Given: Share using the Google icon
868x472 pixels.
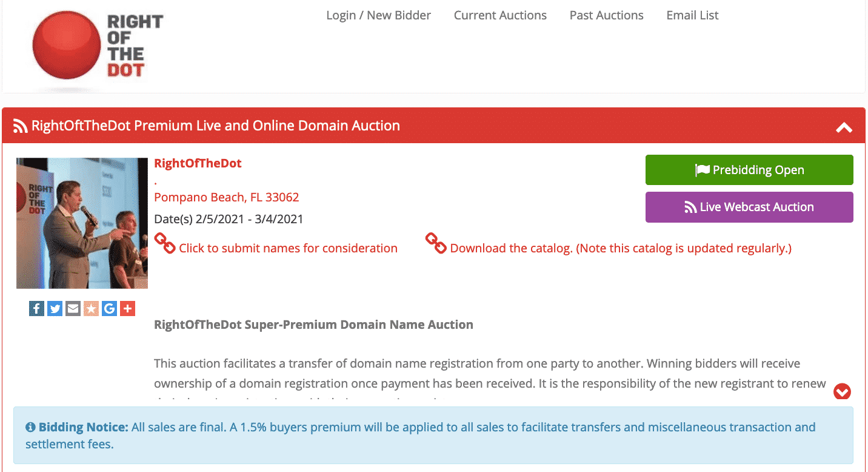Looking at the screenshot, I should click(109, 309).
